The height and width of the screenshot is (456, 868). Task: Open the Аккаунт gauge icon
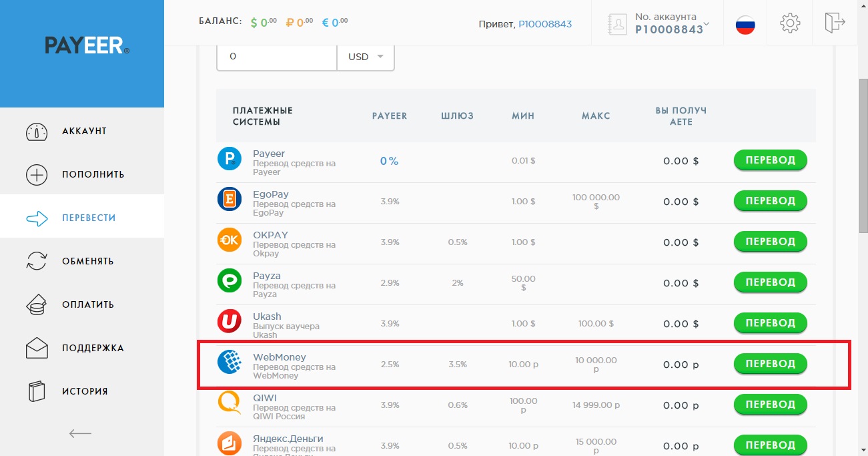tap(37, 132)
